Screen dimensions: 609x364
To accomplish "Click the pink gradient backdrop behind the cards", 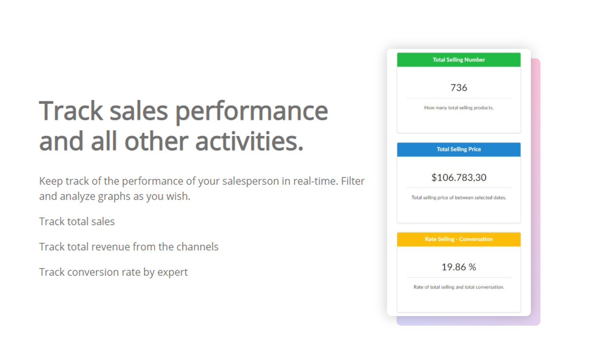I will point(536,192).
